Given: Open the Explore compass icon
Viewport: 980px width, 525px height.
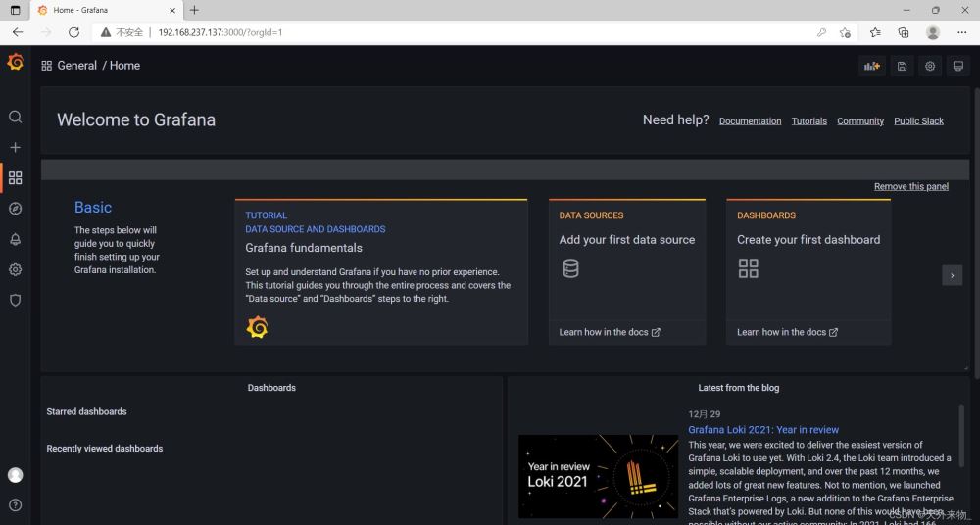Looking at the screenshot, I should pyautogui.click(x=15, y=209).
